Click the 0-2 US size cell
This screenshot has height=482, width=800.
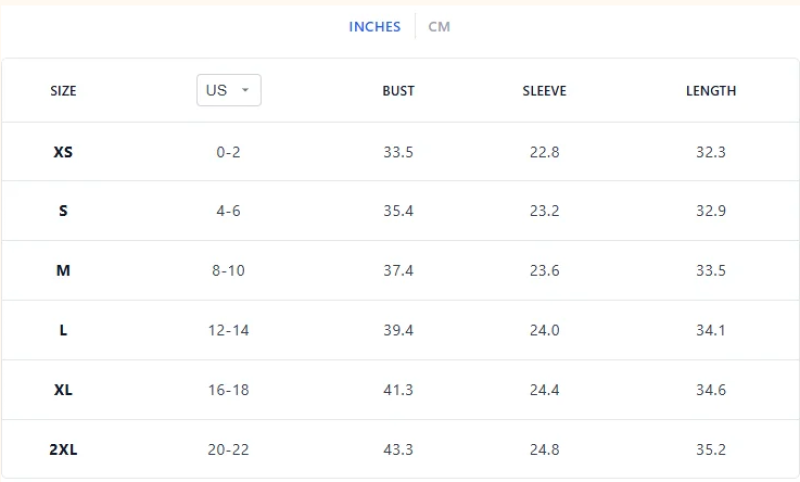(x=228, y=152)
